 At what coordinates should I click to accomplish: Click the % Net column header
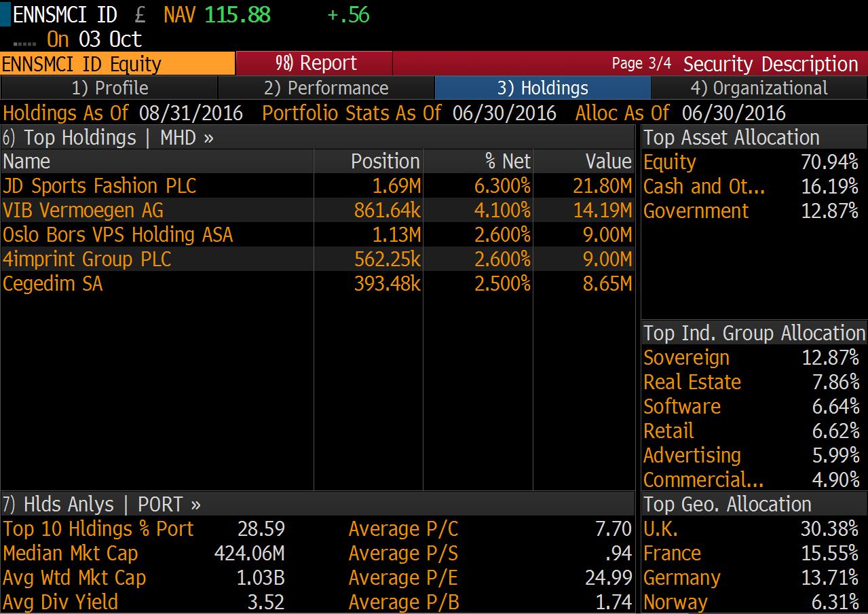click(478, 162)
